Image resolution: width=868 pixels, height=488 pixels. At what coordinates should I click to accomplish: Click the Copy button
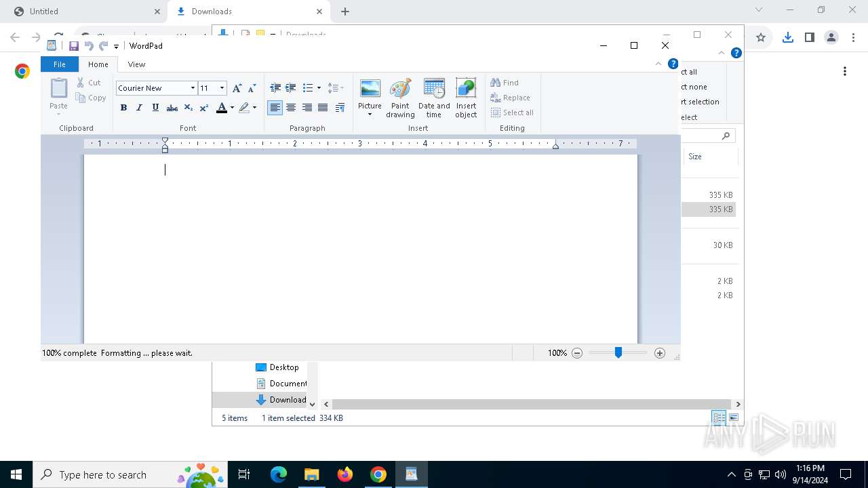point(91,98)
